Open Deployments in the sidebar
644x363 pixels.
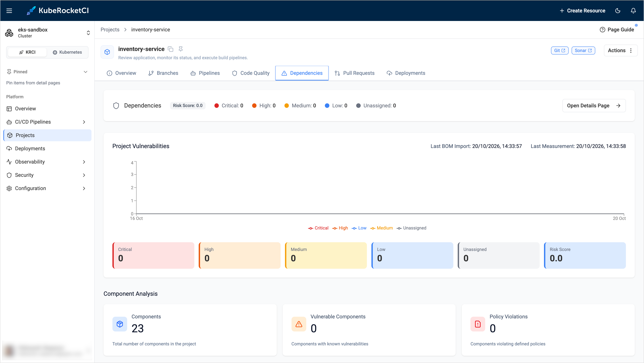click(x=48, y=148)
